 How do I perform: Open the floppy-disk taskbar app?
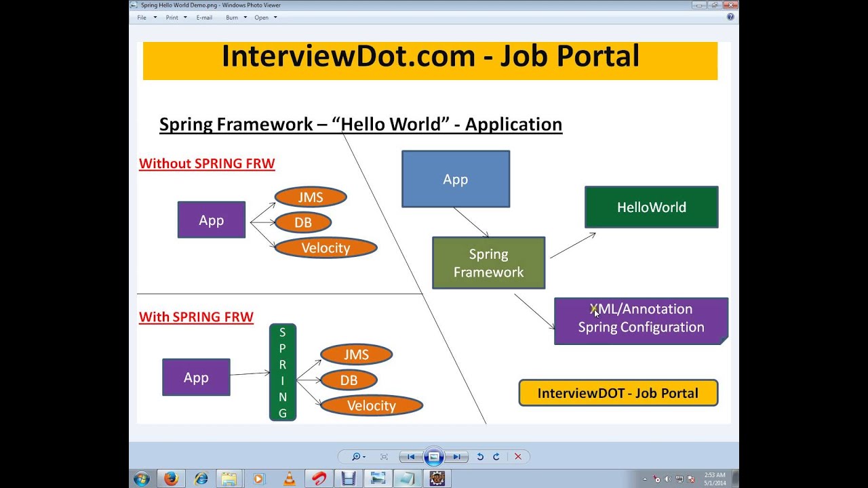pyautogui.click(x=348, y=479)
